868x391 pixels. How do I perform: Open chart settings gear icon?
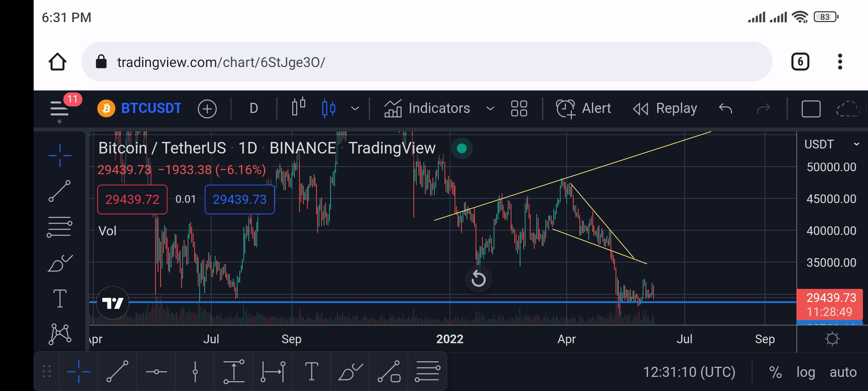(x=832, y=339)
